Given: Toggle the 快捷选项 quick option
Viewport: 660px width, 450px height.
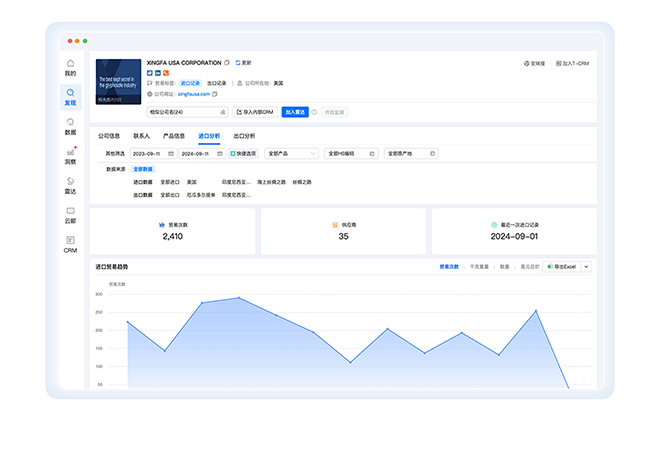Looking at the screenshot, I should click(x=243, y=154).
